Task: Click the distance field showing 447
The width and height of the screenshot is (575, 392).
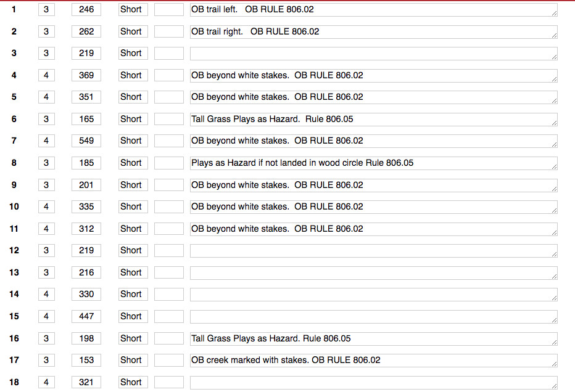Action: coord(86,316)
